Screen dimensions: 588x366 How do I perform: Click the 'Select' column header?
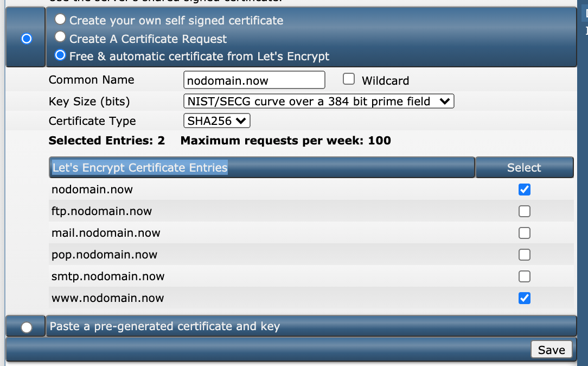[524, 168]
